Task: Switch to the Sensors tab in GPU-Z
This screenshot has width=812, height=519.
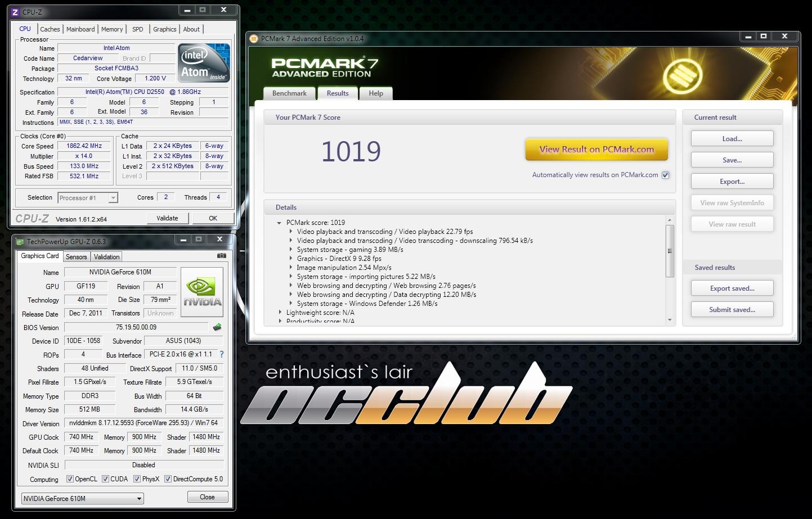Action: pos(77,257)
